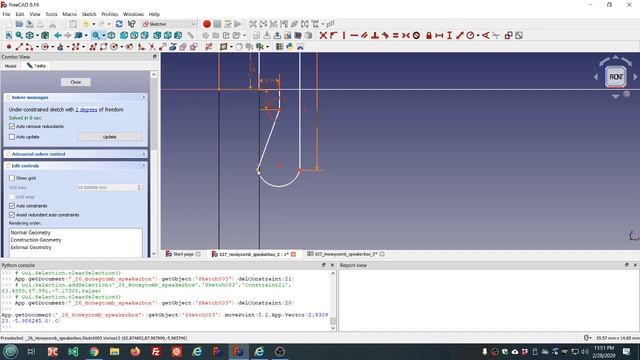Click the '2 degrees' link

point(86,109)
